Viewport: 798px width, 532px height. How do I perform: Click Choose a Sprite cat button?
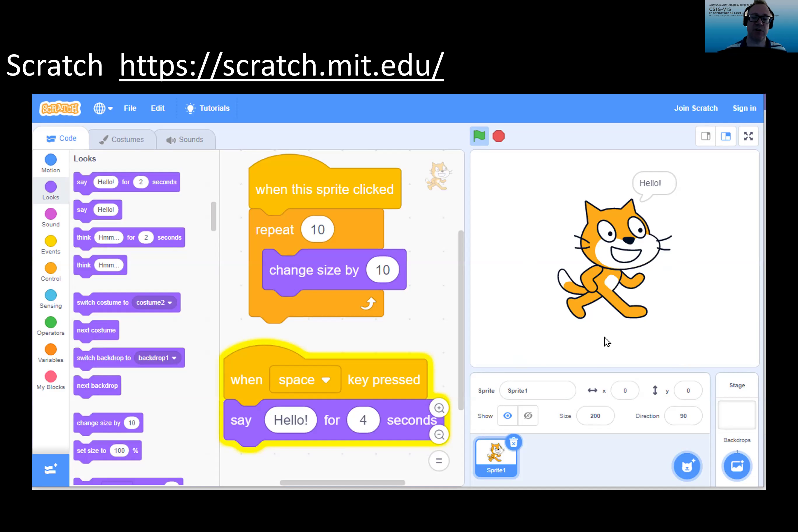tap(687, 466)
